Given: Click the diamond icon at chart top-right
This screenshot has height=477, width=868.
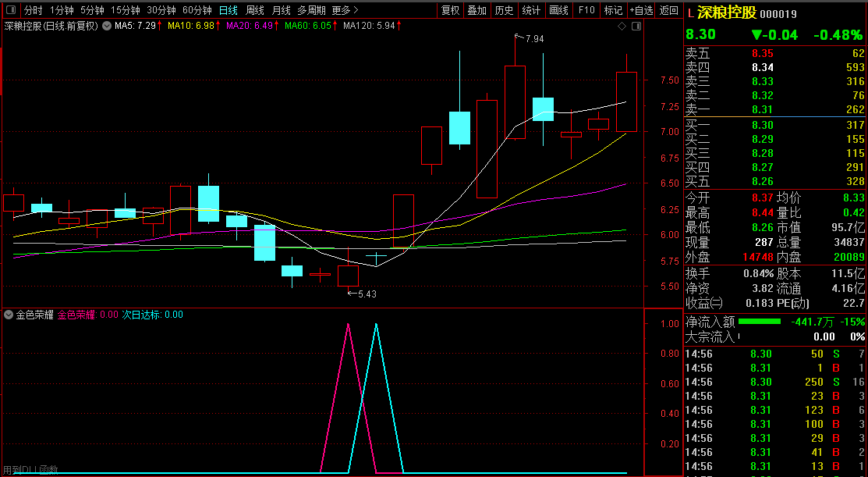Looking at the screenshot, I should [x=622, y=26].
